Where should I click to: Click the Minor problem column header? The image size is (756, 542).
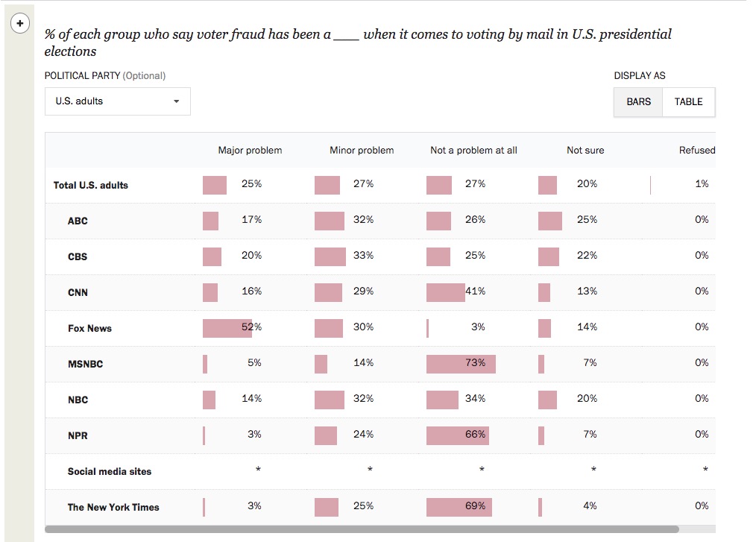pyautogui.click(x=362, y=151)
